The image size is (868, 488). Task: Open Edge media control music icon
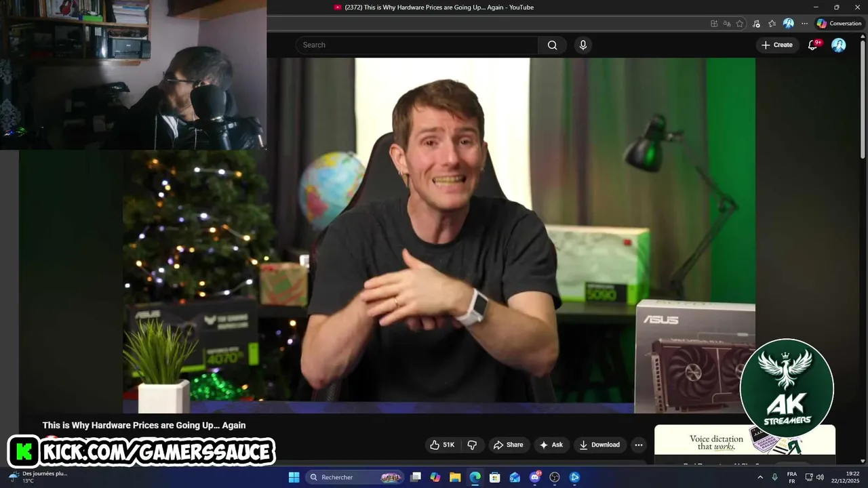tap(757, 23)
